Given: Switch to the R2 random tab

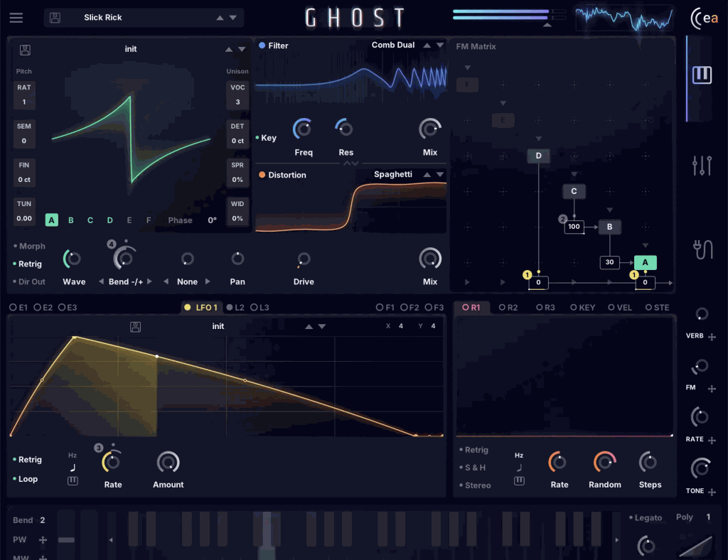Looking at the screenshot, I should point(508,307).
